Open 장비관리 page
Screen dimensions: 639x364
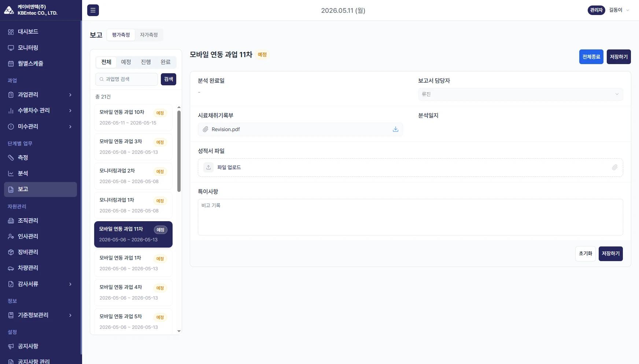tap(40, 252)
